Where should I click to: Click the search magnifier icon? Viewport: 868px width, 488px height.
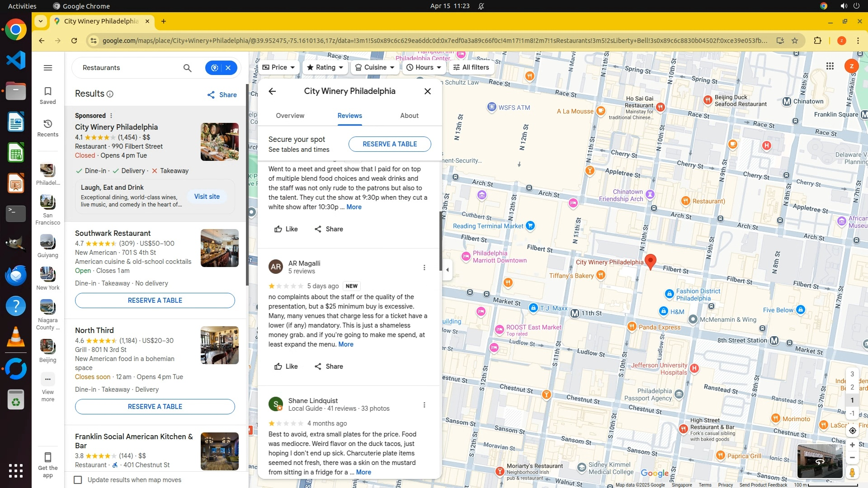(187, 68)
